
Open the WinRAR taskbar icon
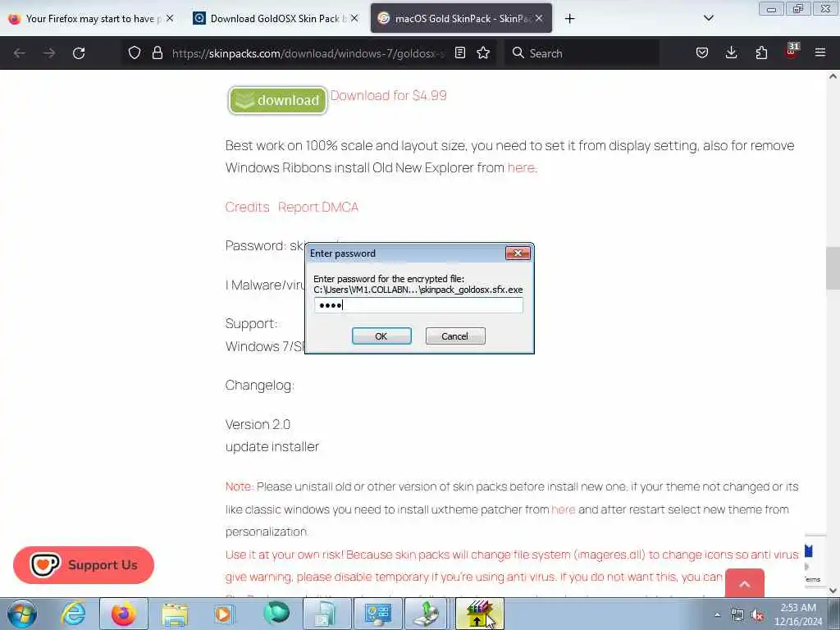click(x=479, y=614)
